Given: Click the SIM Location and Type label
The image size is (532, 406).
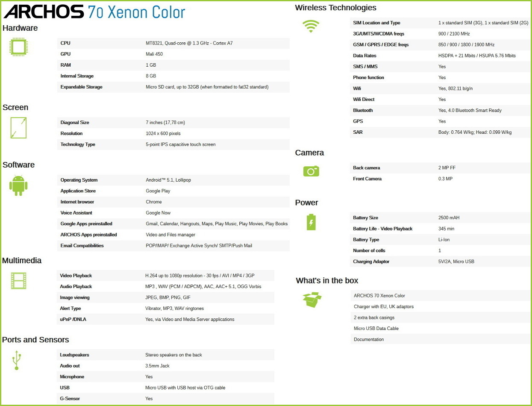Looking at the screenshot, I should coord(376,23).
